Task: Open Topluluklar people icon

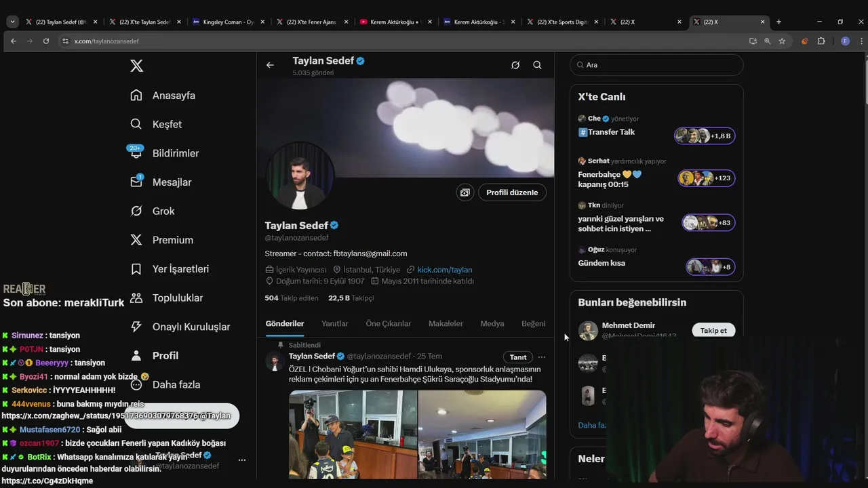Action: pos(136,298)
